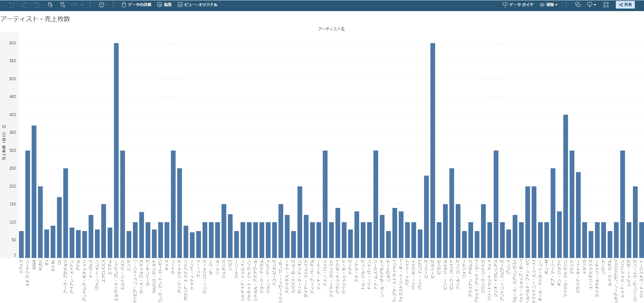Click the アデル axis label

point(78,265)
